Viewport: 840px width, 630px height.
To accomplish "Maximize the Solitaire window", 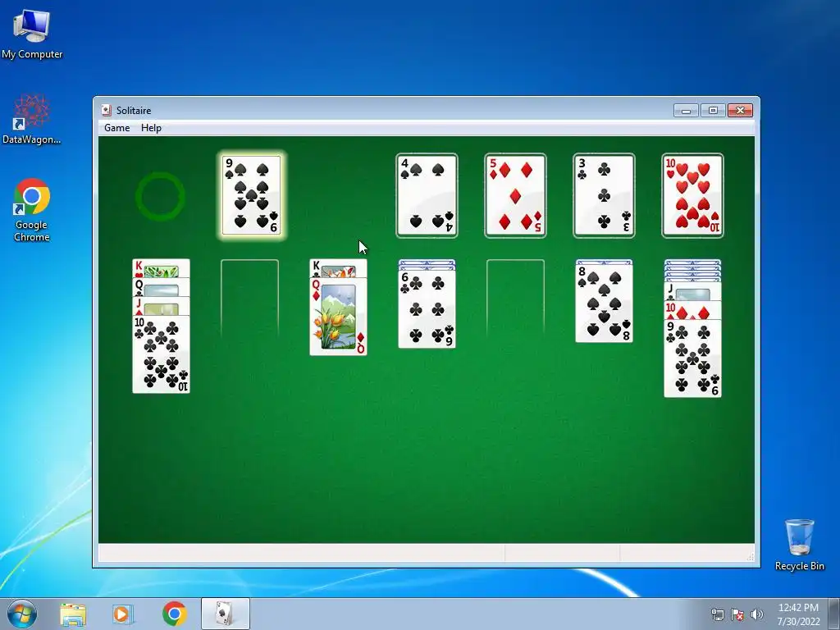I will coord(713,111).
